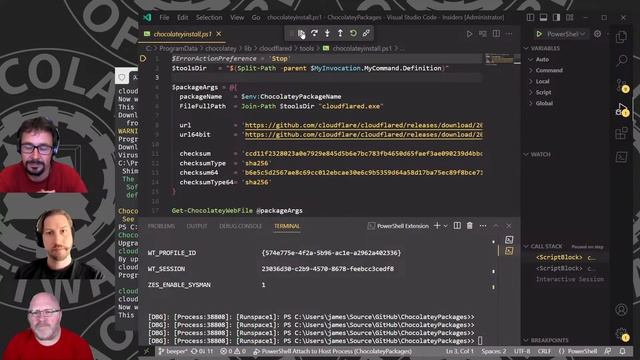The height and width of the screenshot is (360, 640).
Task: Open terminal panel More Actions ellipsis
Action: click(x=483, y=226)
